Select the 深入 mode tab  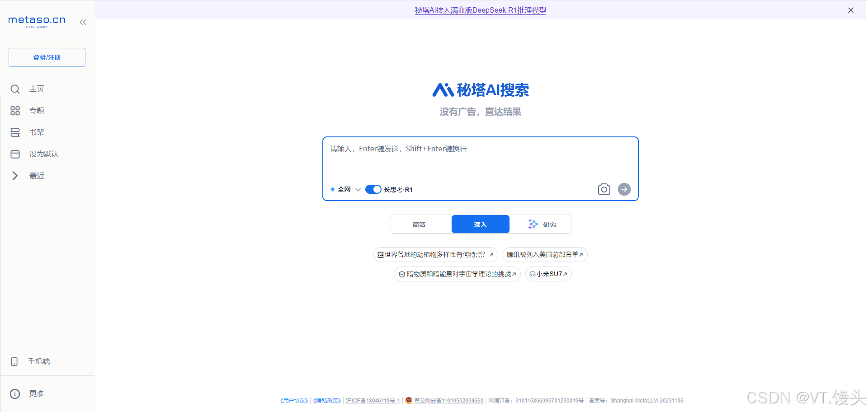tap(481, 224)
